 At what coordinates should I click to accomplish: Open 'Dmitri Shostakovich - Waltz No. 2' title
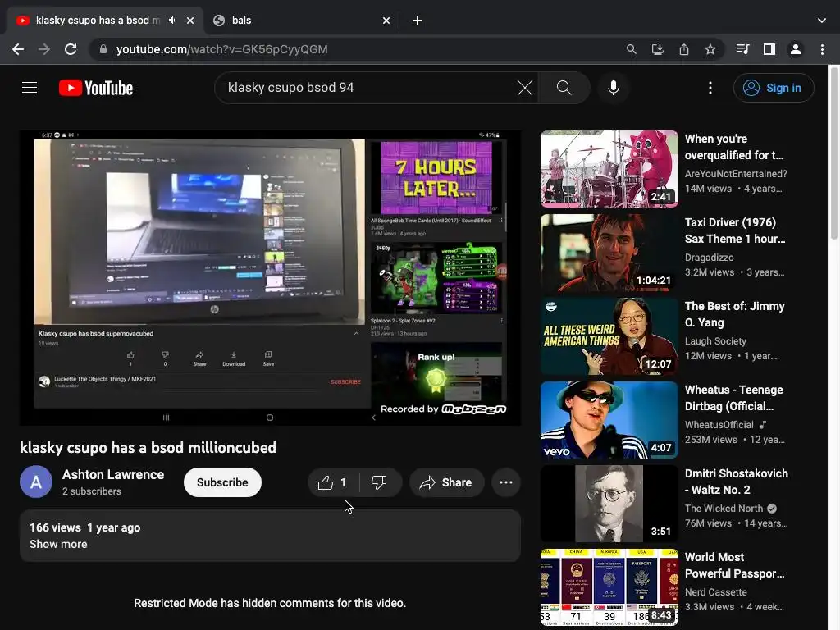736,481
